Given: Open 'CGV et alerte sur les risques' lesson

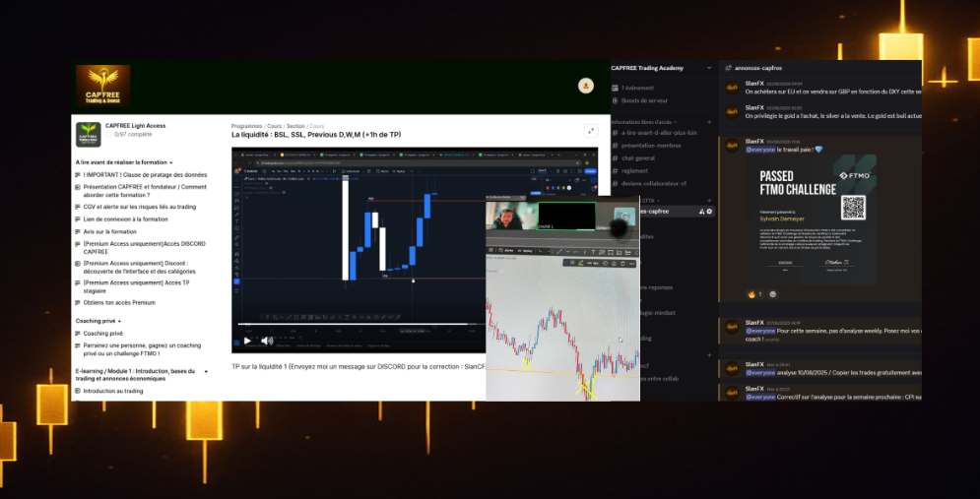Looking at the screenshot, I should click(x=139, y=207).
